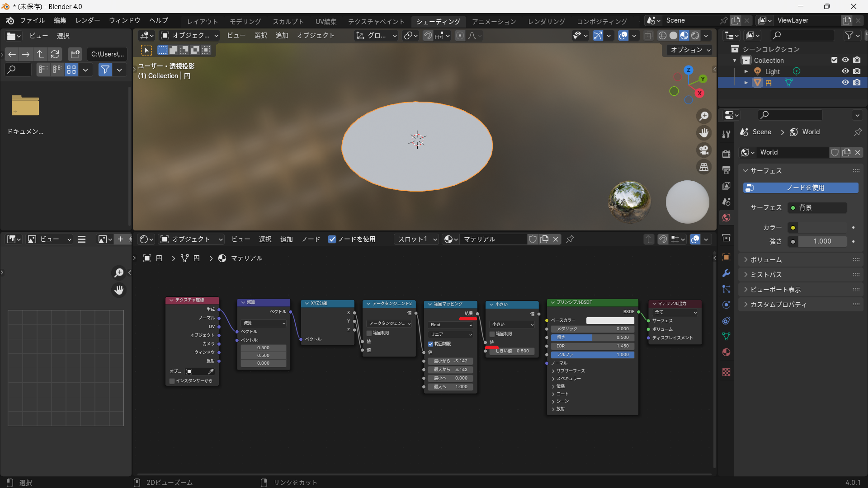The image size is (868, 488).
Task: Switch to the モデリング workspace tab
Action: (x=245, y=21)
